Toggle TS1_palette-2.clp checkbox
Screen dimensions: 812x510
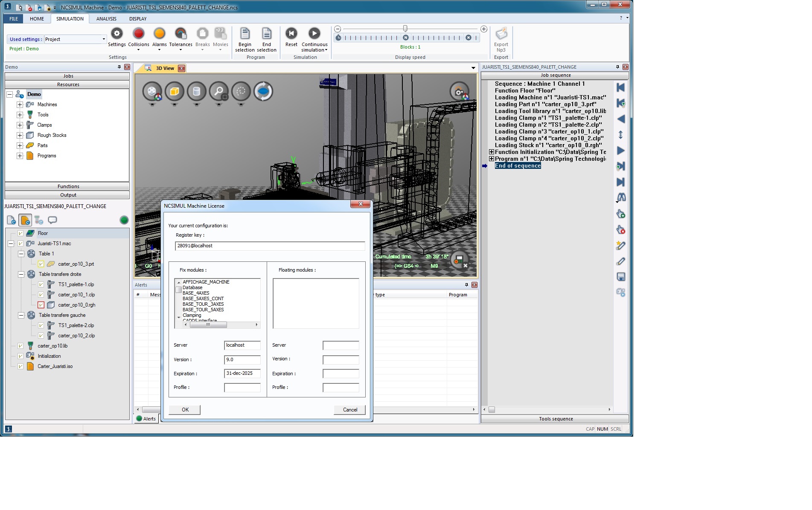[41, 325]
